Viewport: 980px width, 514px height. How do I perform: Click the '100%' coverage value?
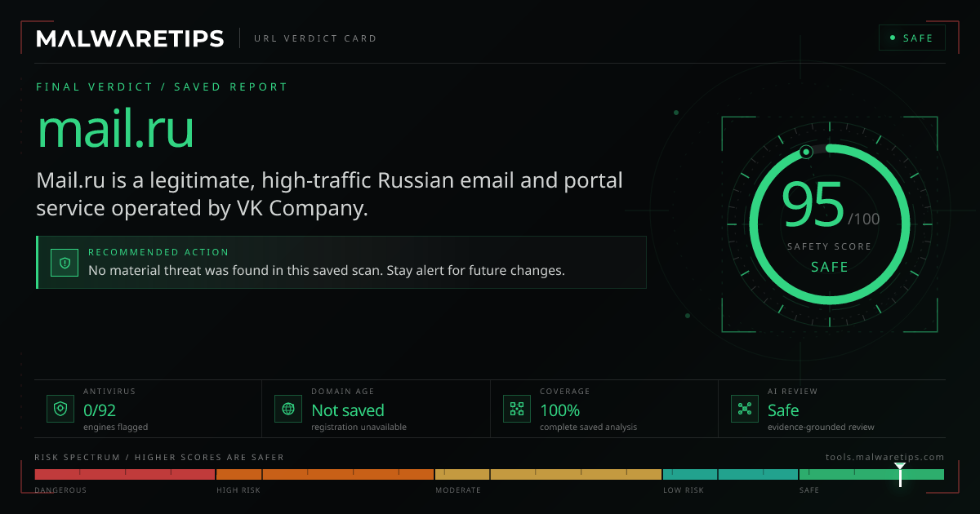[559, 410]
